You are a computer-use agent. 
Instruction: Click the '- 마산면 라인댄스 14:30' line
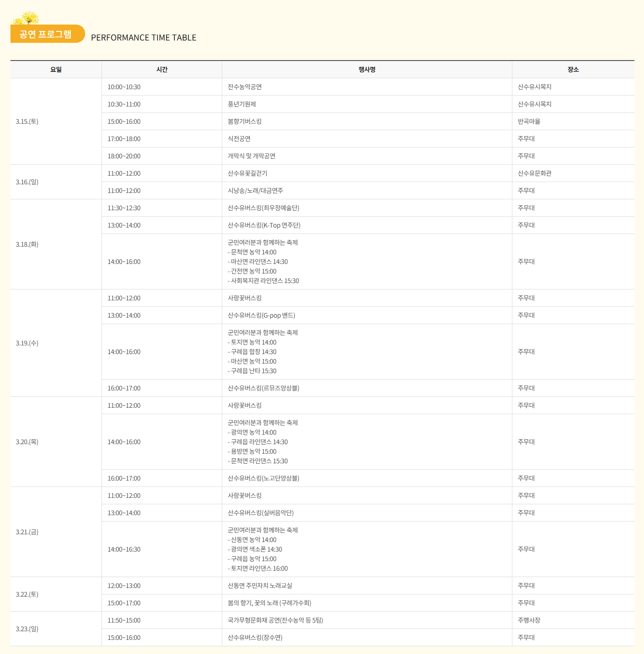pyautogui.click(x=258, y=262)
